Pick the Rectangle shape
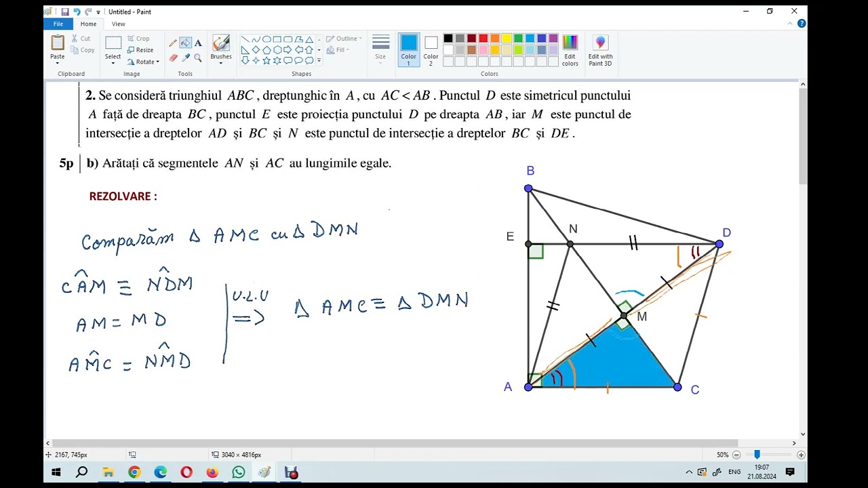The height and width of the screenshot is (488, 868). click(277, 39)
